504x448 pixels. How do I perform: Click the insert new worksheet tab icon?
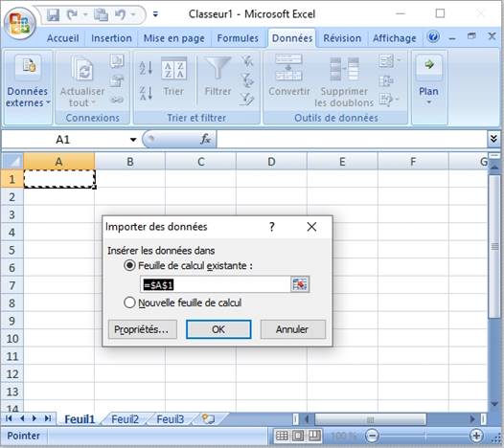click(208, 418)
